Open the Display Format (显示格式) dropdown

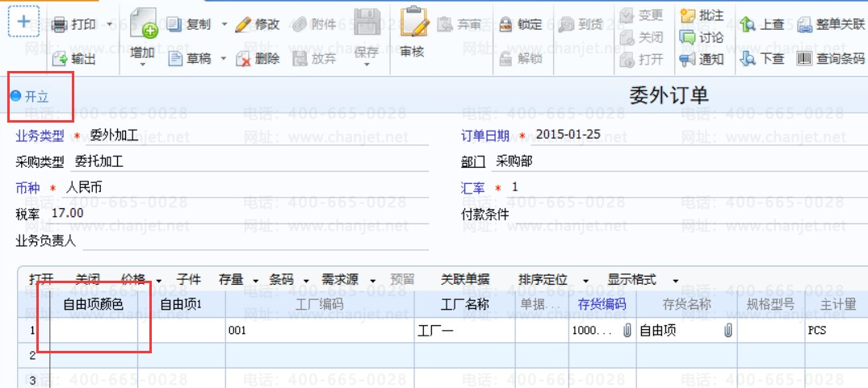(675, 280)
